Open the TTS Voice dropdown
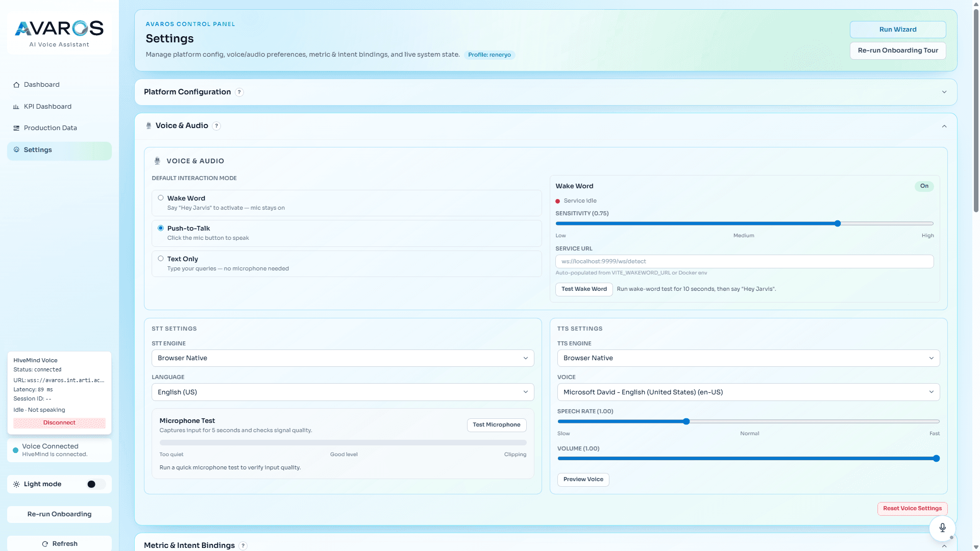Viewport: 980px width, 551px height. pos(748,392)
